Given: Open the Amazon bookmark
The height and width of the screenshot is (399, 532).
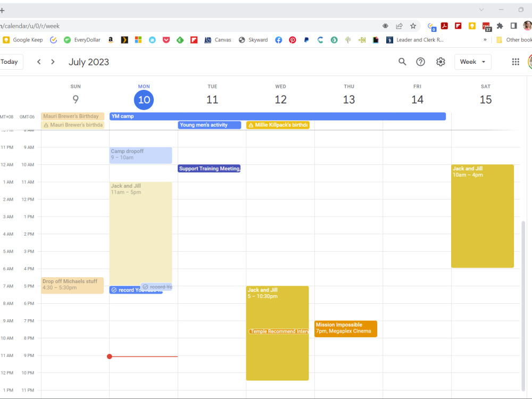Looking at the screenshot, I should 111,40.
